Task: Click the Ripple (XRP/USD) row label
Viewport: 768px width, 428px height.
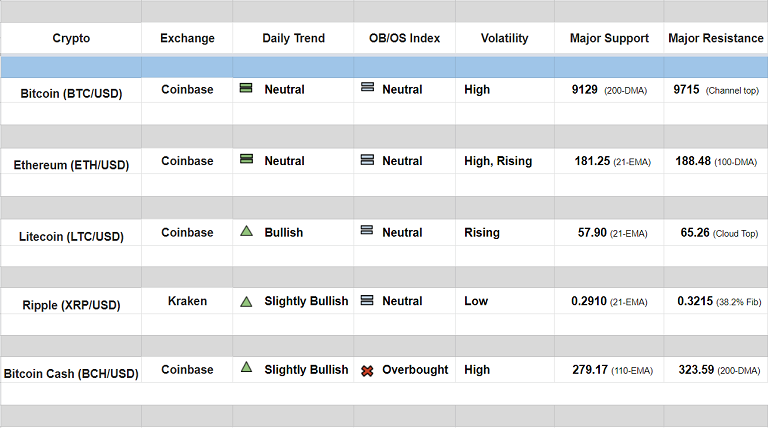Action: [71, 305]
